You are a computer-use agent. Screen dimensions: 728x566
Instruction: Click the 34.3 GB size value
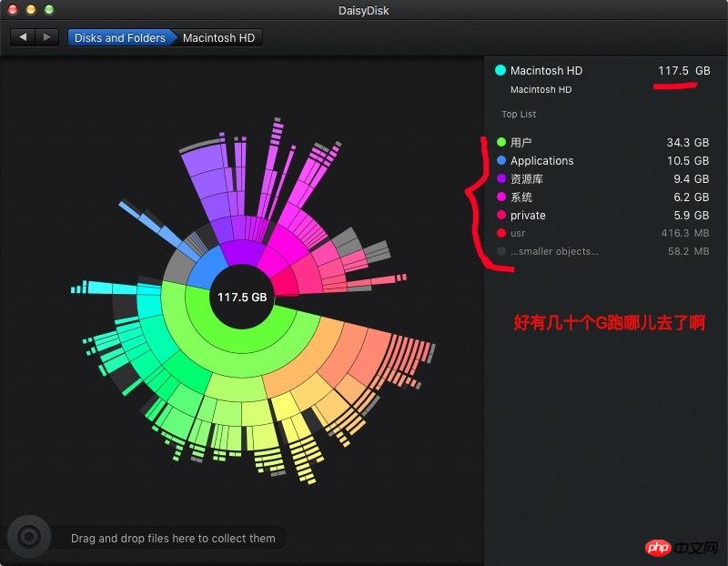click(688, 143)
